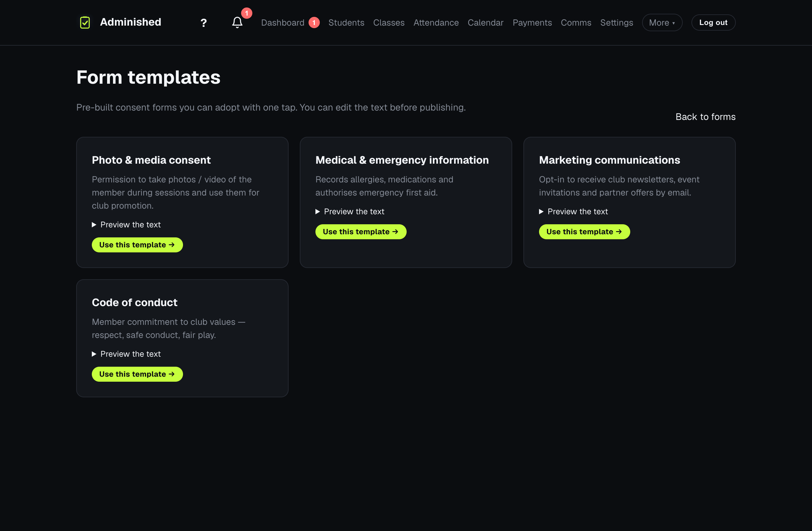Go to Dashboard in the nav

(x=283, y=22)
